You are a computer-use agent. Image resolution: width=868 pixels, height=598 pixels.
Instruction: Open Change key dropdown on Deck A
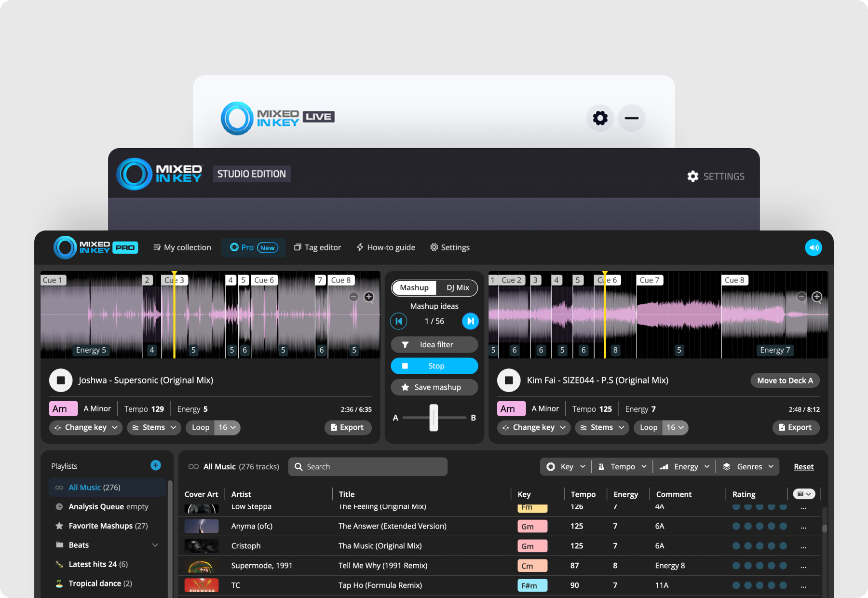coord(86,428)
